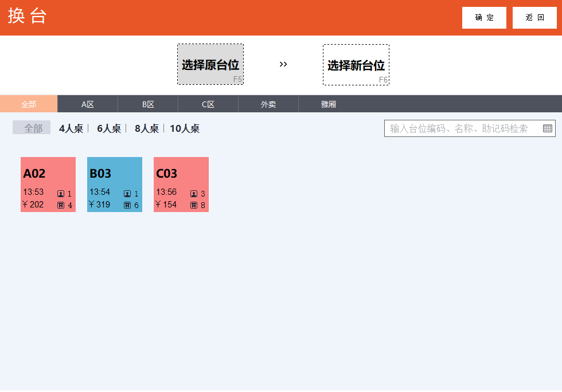Click the 返回 button
Image resolution: width=562 pixels, height=392 pixels.
click(x=534, y=18)
